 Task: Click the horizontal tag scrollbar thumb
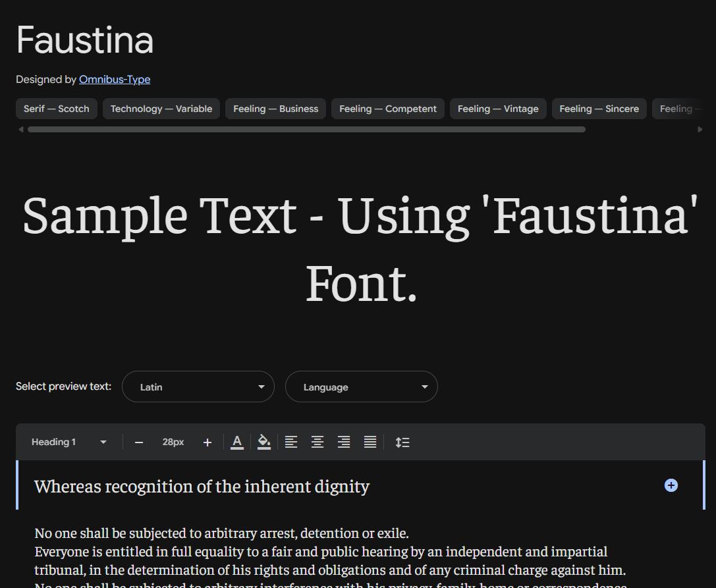click(x=306, y=130)
